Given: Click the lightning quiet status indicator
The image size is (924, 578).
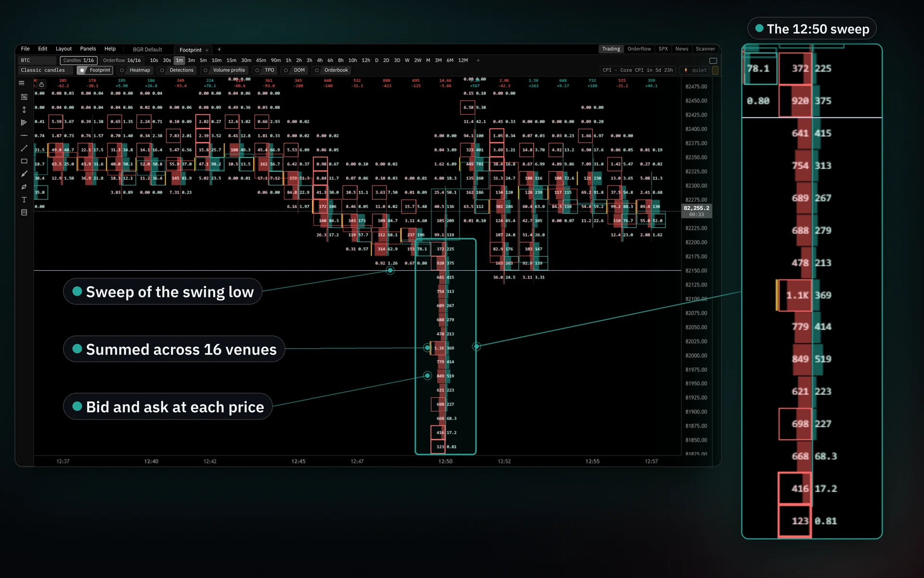Looking at the screenshot, I should [x=695, y=70].
